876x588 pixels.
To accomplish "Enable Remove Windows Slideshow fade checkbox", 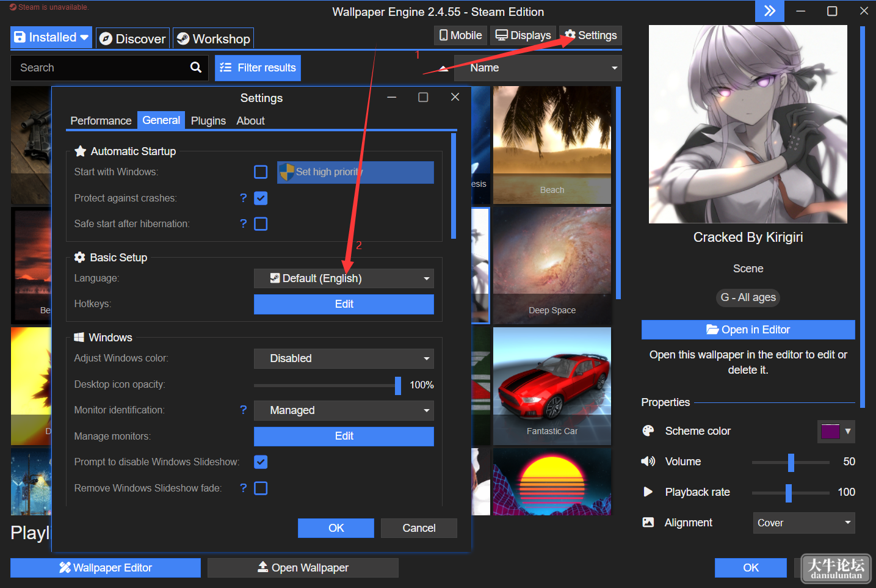I will coord(261,488).
